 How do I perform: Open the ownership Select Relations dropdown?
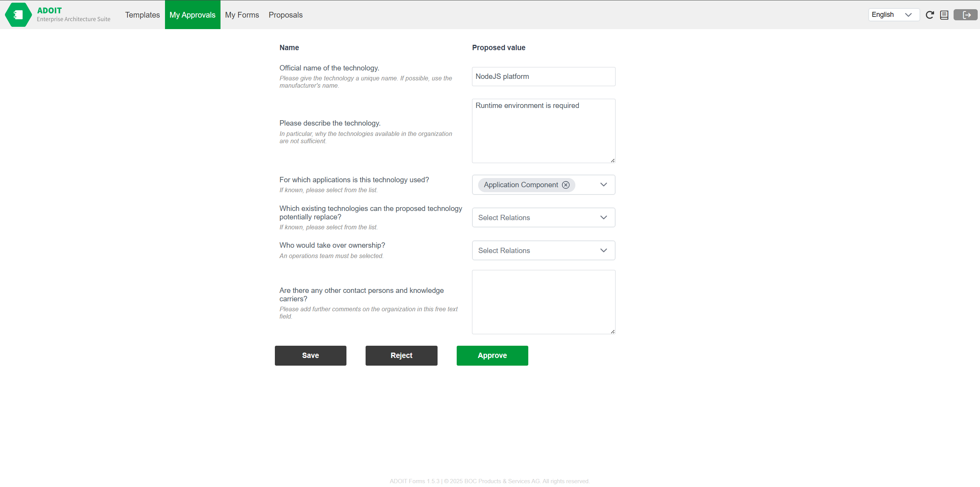[x=543, y=250]
